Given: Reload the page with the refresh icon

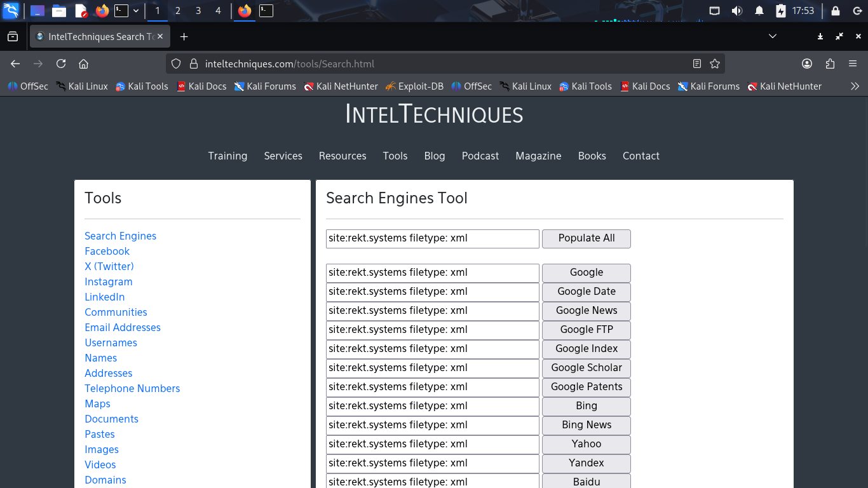Looking at the screenshot, I should 61,64.
